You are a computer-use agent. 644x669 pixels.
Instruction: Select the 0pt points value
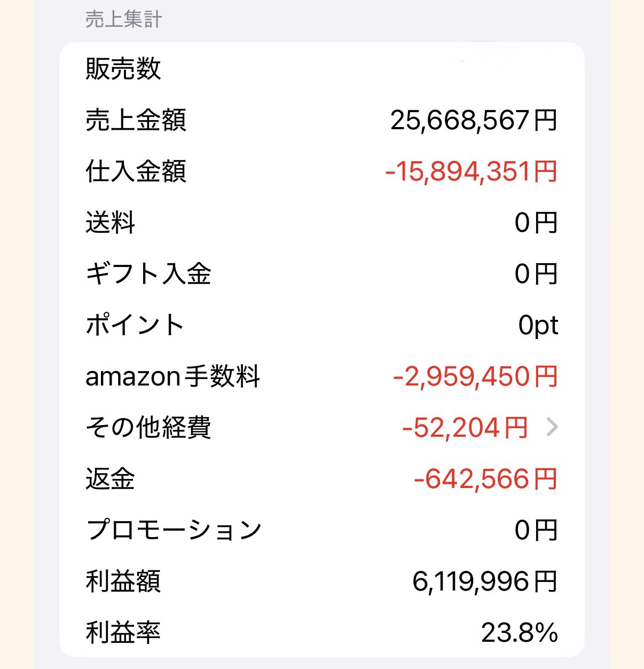[538, 325]
